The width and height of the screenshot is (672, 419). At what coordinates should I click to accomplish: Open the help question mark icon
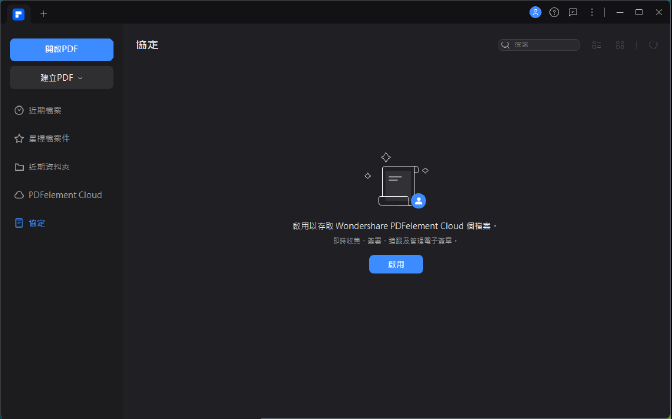pyautogui.click(x=554, y=12)
